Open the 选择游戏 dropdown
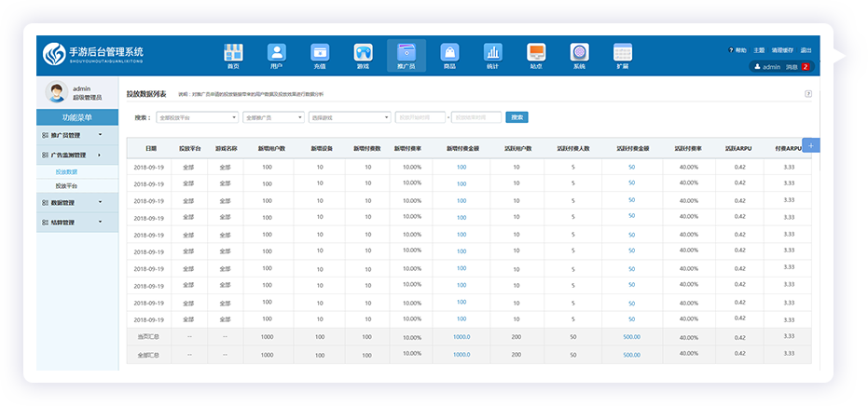This screenshot has height=406, width=868. (x=350, y=117)
